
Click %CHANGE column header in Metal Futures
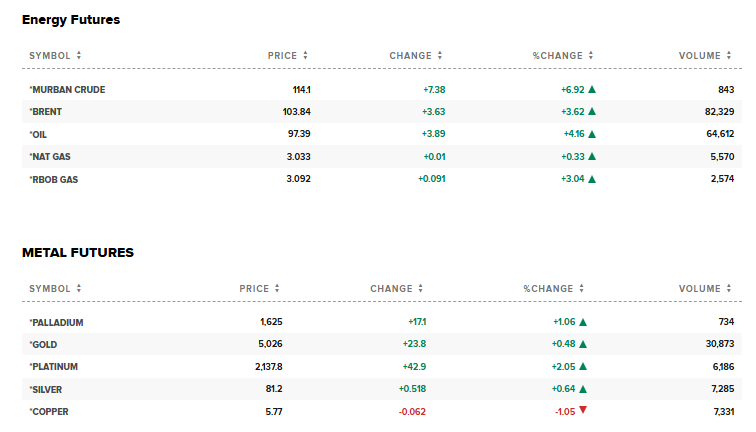[548, 288]
